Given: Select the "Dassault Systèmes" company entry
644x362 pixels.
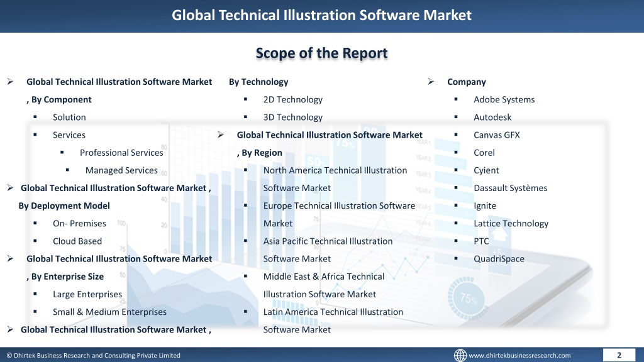Looking at the screenshot, I should click(x=511, y=188).
